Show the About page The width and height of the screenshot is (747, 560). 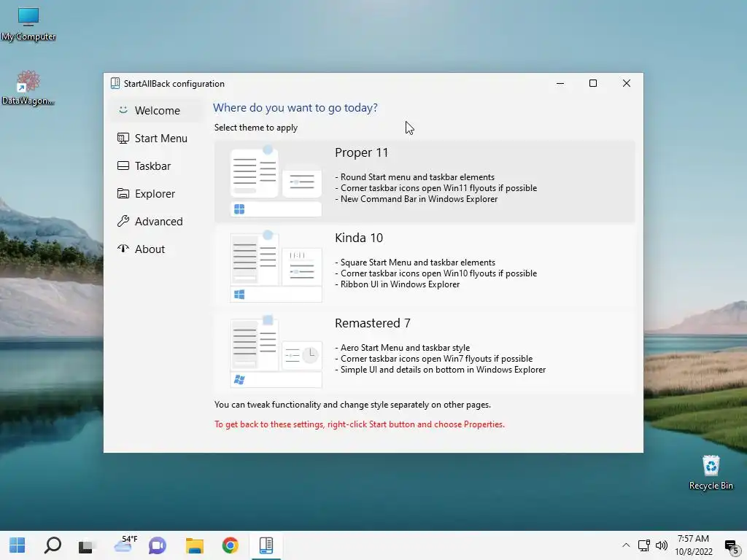pyautogui.click(x=158, y=249)
